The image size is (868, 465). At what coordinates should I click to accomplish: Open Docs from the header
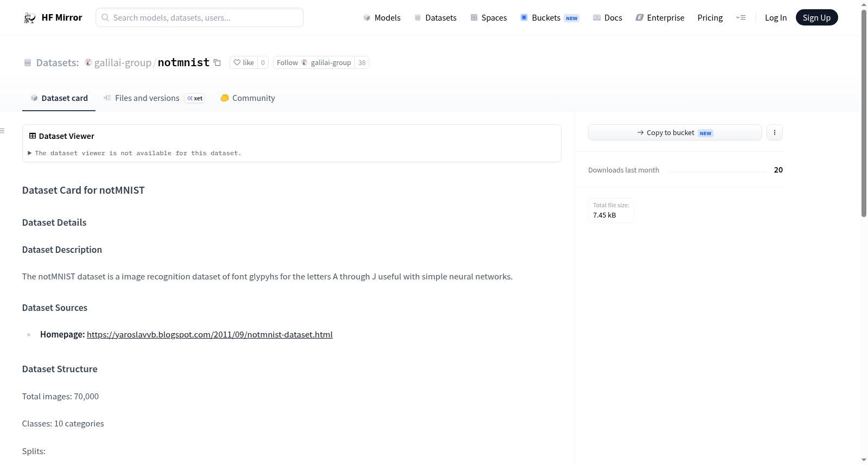tap(608, 17)
